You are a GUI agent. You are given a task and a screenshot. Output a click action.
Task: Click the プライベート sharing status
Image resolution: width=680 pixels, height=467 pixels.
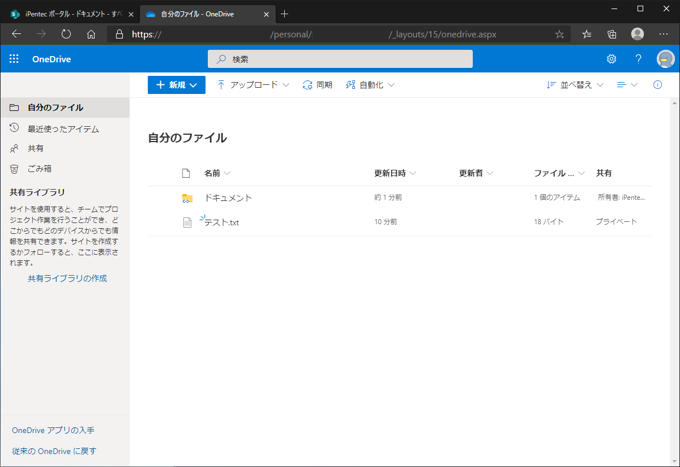[x=616, y=222]
